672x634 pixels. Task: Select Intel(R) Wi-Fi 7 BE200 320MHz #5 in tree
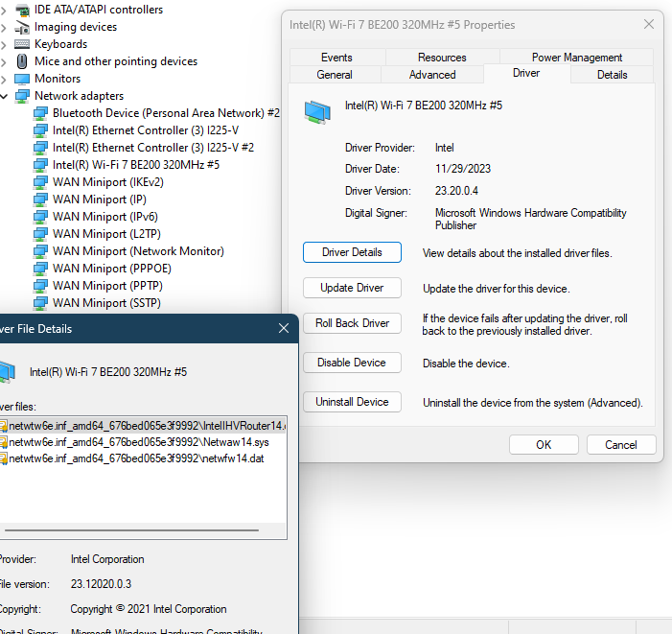click(136, 165)
